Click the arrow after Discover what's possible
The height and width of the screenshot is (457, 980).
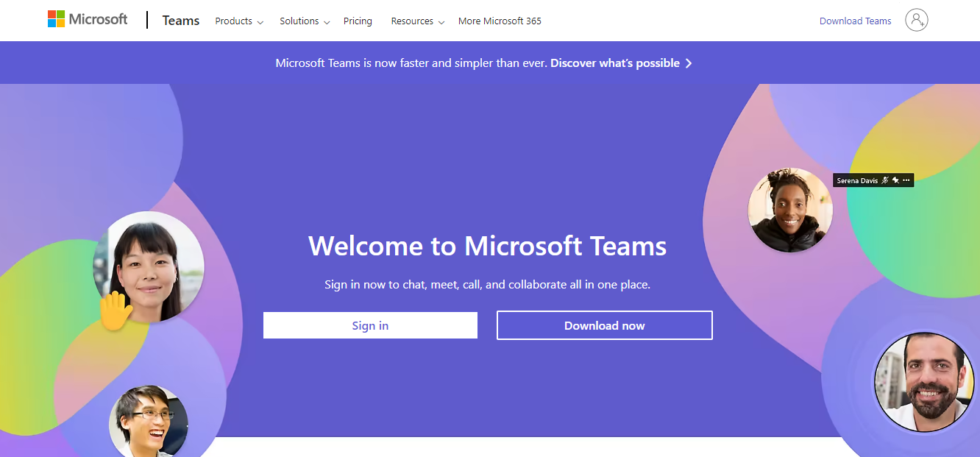click(689, 63)
